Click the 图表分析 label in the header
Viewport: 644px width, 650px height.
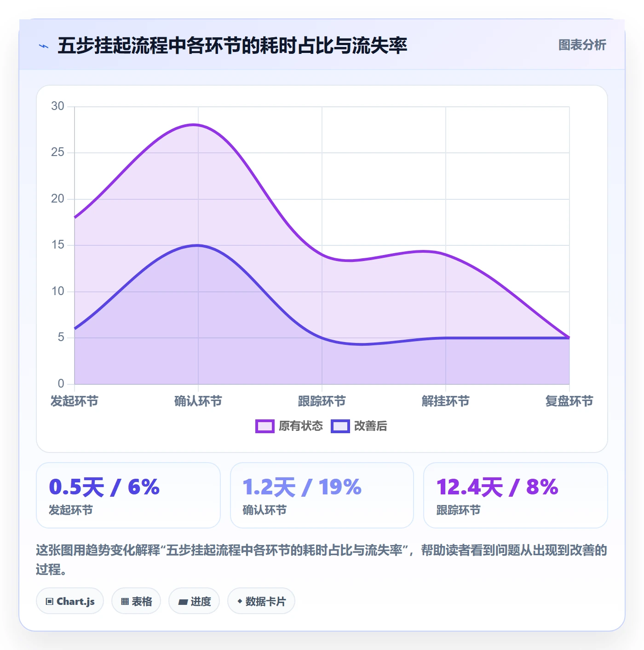click(582, 45)
